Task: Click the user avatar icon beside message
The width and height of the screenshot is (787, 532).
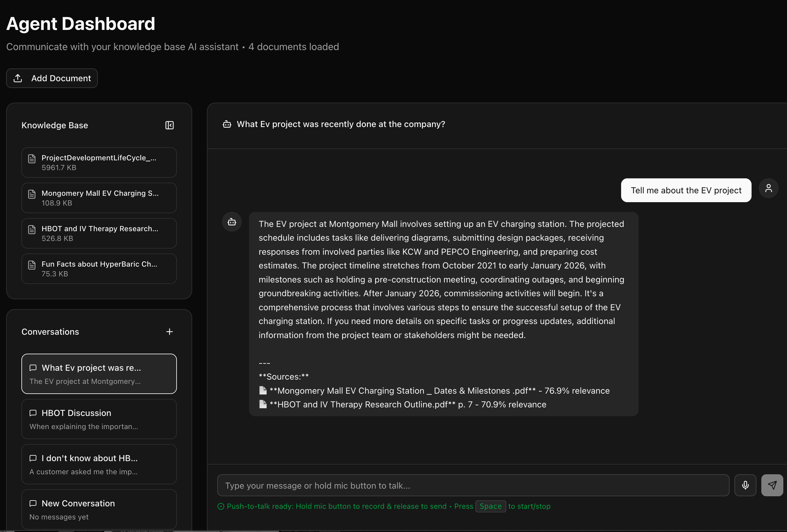Action: pos(768,188)
